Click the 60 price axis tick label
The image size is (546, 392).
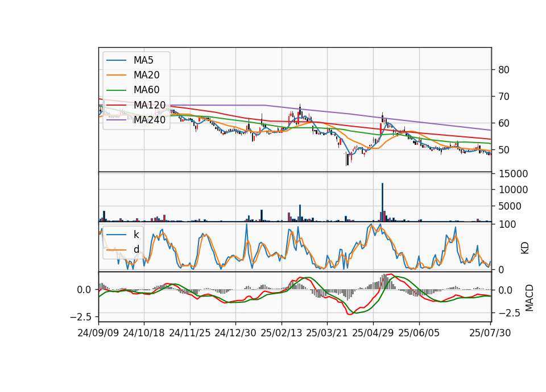coord(504,123)
